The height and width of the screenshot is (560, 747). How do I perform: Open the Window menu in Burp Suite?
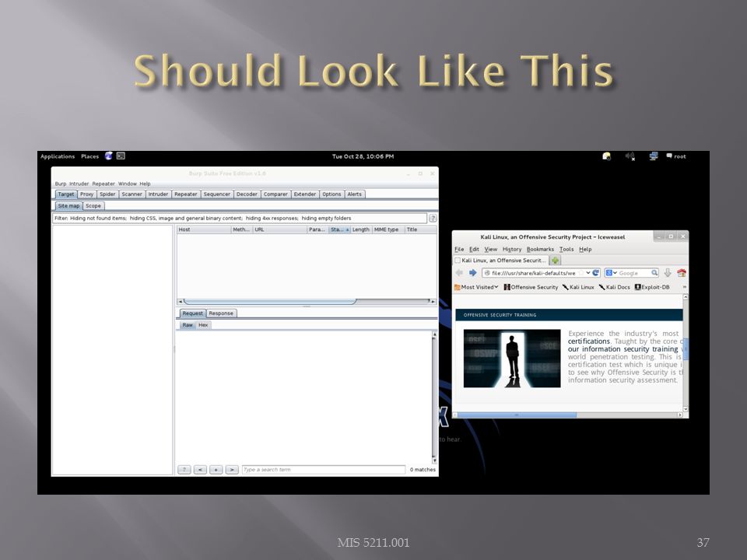(x=127, y=184)
